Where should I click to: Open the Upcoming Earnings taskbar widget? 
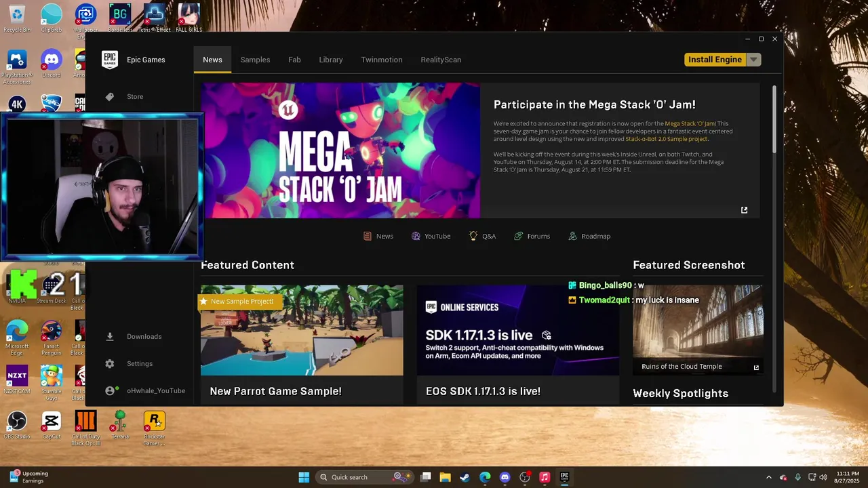click(28, 477)
